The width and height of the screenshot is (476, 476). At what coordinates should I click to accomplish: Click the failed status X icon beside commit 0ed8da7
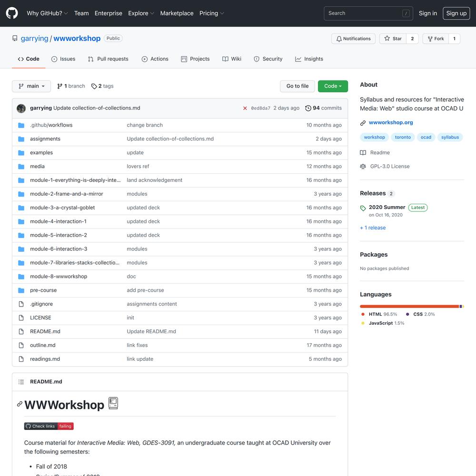245,108
